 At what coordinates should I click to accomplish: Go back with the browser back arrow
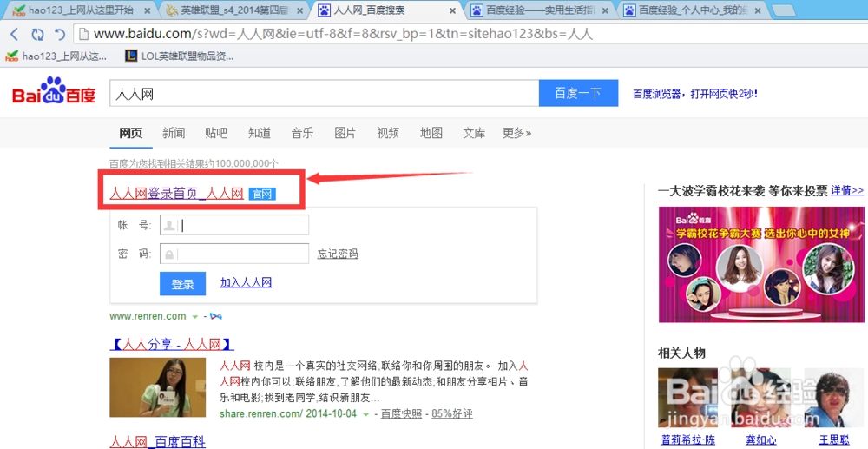click(x=15, y=35)
